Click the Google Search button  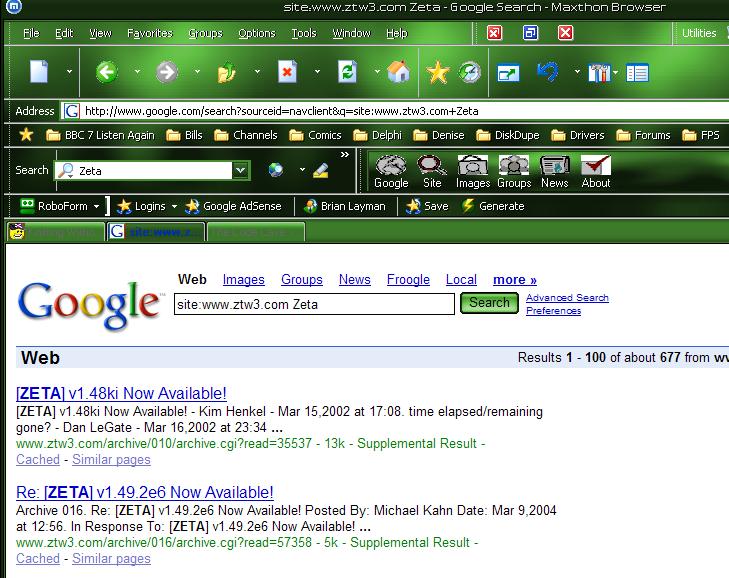[x=489, y=303]
